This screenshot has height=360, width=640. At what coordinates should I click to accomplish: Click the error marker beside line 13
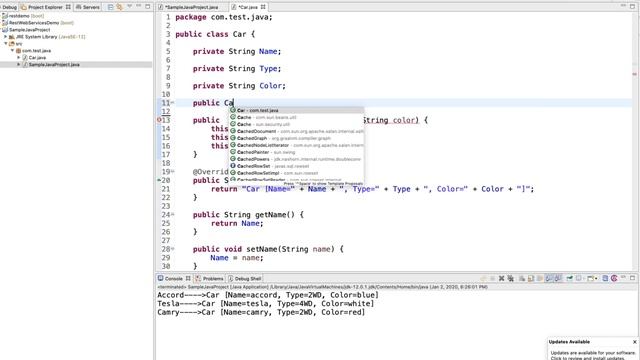[x=159, y=120]
